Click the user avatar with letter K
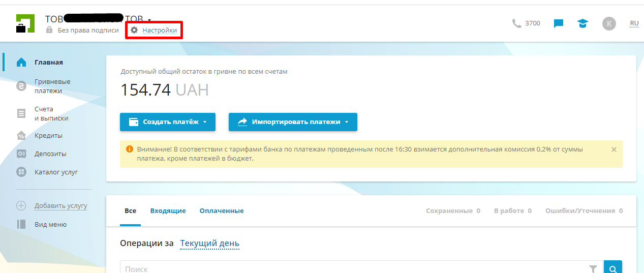This screenshot has height=273, width=644. pos(609,23)
